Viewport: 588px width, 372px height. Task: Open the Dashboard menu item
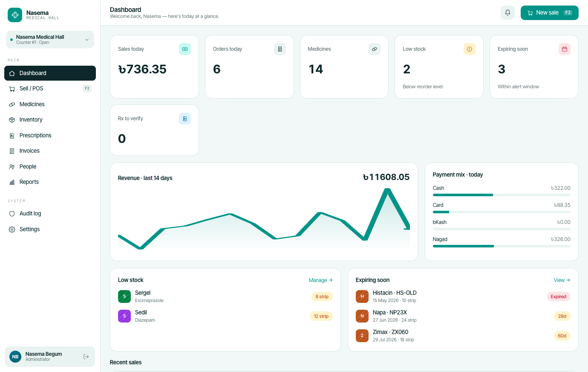click(50, 73)
